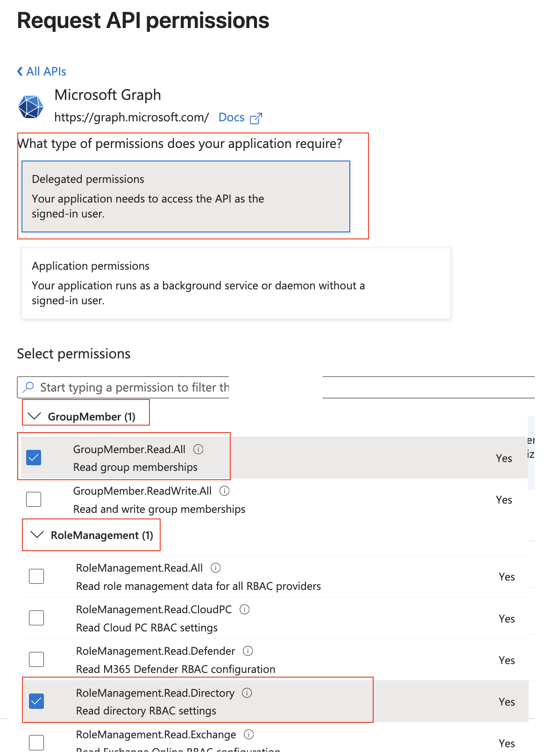
Task: Check the RoleManagement.Read.Defender permission
Action: click(x=36, y=659)
